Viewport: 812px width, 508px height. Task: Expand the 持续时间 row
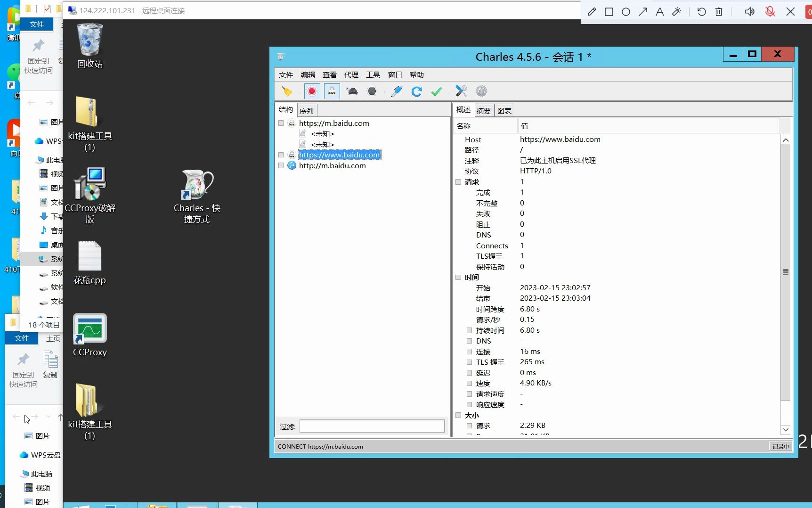coord(470,330)
